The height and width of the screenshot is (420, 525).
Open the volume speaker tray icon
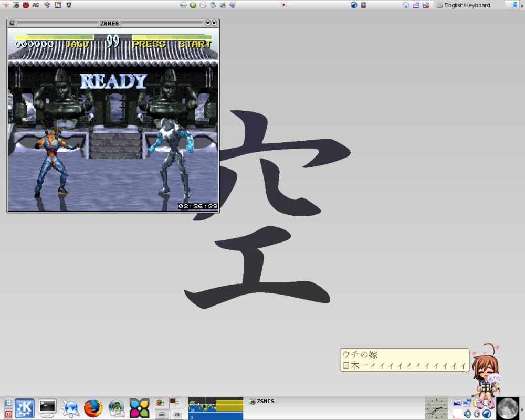click(467, 414)
